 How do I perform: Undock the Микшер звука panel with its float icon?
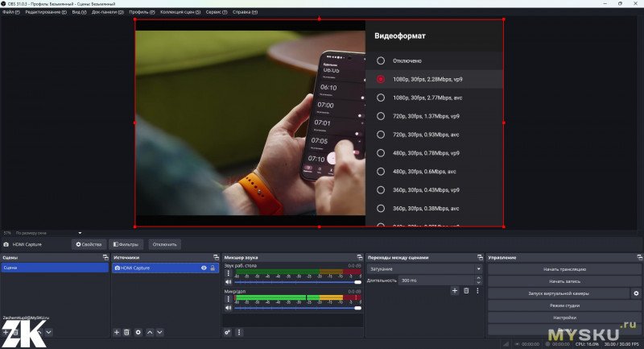(360, 257)
